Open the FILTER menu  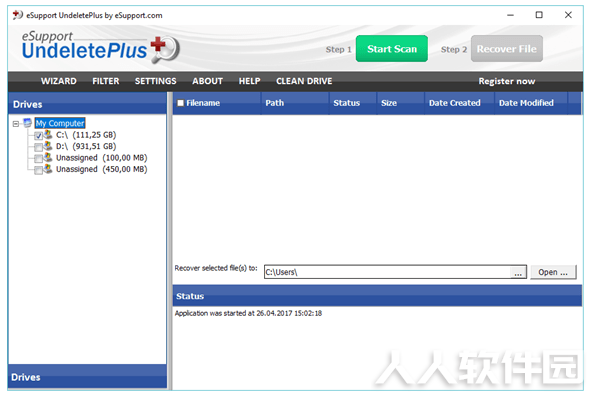(x=106, y=81)
